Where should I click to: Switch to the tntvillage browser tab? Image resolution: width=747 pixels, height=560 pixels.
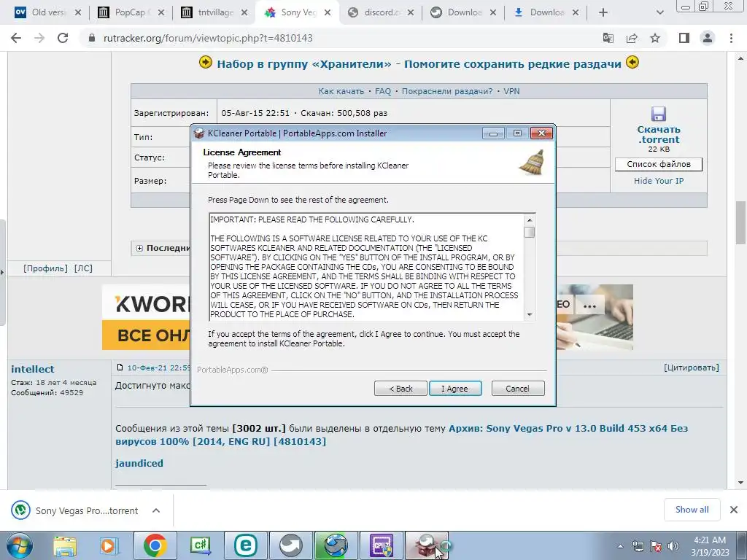click(x=214, y=12)
